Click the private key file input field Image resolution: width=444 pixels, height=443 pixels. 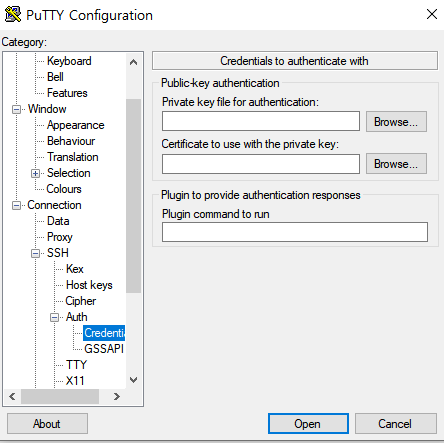(261, 121)
